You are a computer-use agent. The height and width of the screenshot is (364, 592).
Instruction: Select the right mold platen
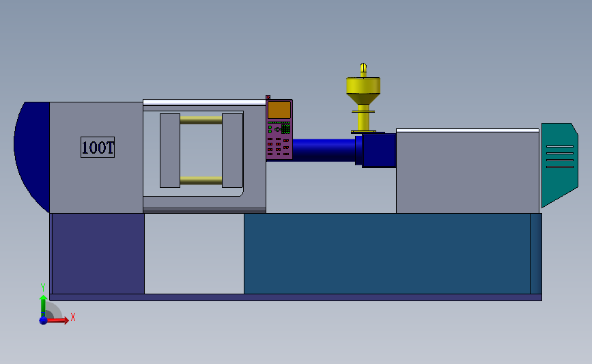[x=232, y=150]
